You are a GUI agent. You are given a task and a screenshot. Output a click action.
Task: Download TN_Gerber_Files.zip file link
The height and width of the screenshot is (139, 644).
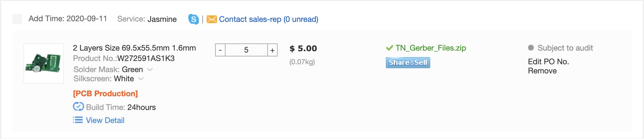pyautogui.click(x=431, y=48)
